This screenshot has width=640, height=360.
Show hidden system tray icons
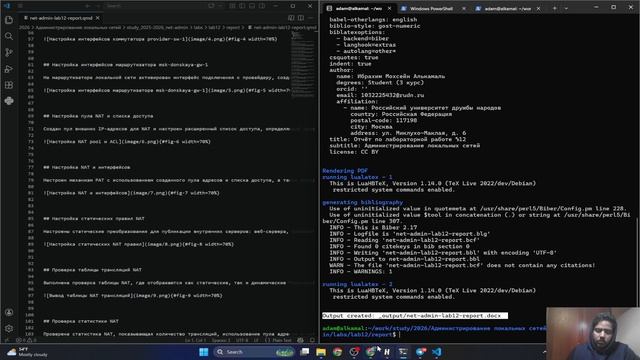[544, 352]
